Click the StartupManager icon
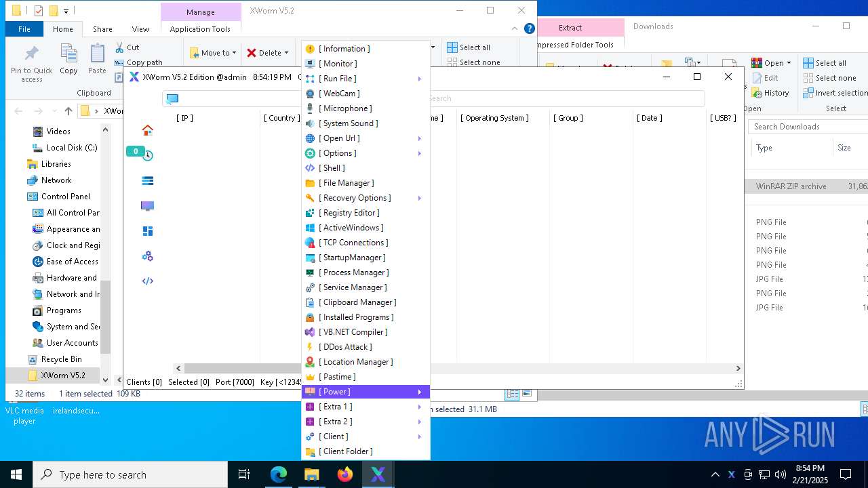This screenshot has height=488, width=868. point(310,258)
